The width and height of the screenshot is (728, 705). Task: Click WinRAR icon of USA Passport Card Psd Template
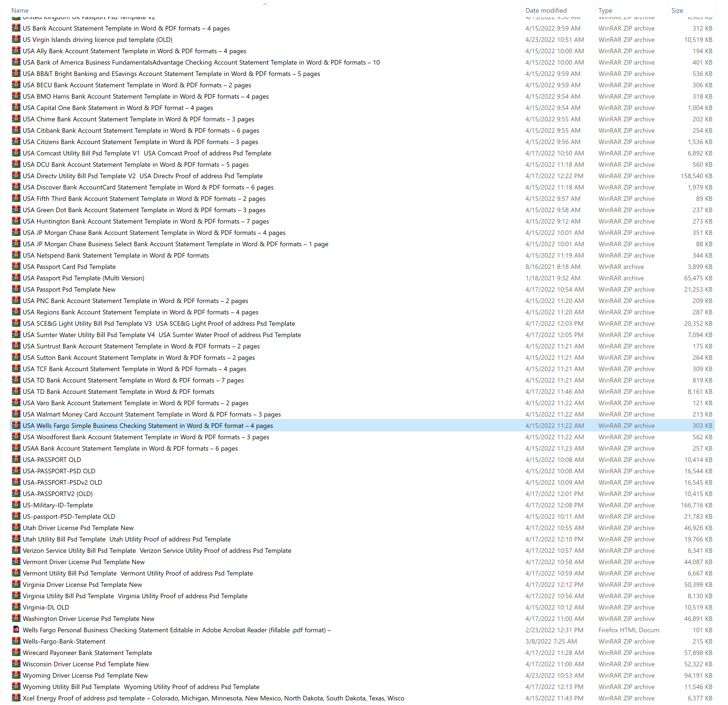[x=16, y=266]
